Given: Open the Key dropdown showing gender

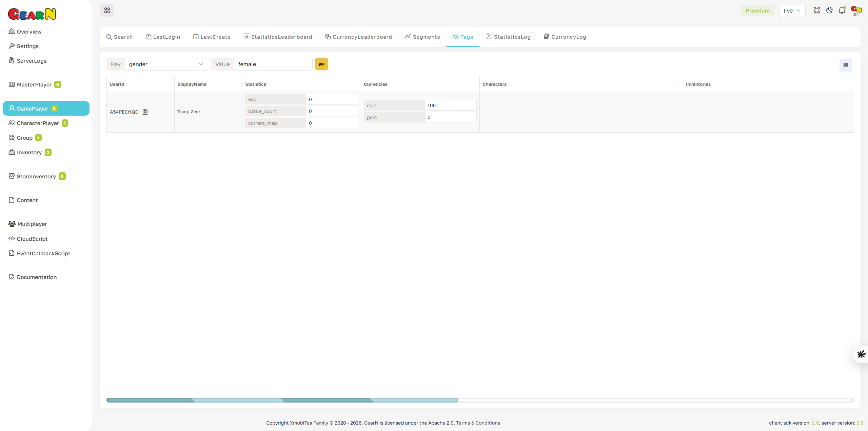Looking at the screenshot, I should pyautogui.click(x=166, y=64).
